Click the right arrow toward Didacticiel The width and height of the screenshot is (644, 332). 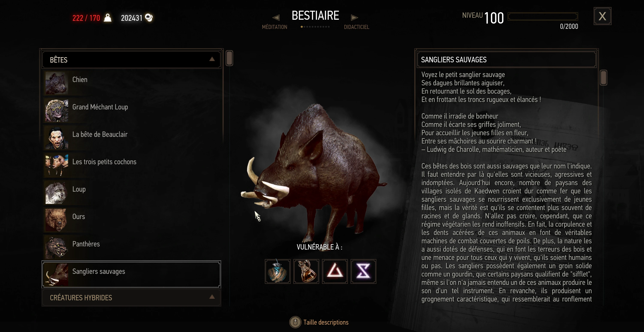(354, 18)
